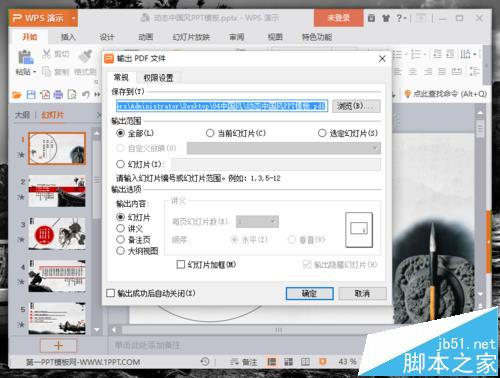Expand the 粘贴 paste options arrow

point(34,72)
